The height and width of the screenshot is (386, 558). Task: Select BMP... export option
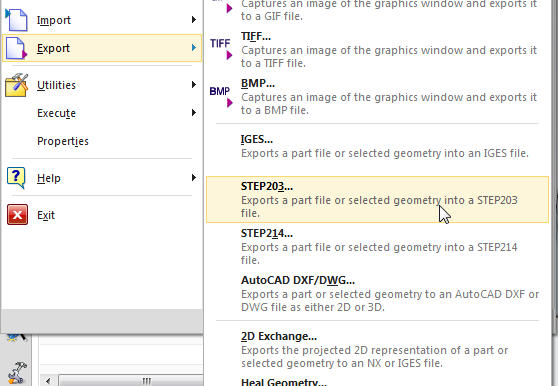coord(377,96)
